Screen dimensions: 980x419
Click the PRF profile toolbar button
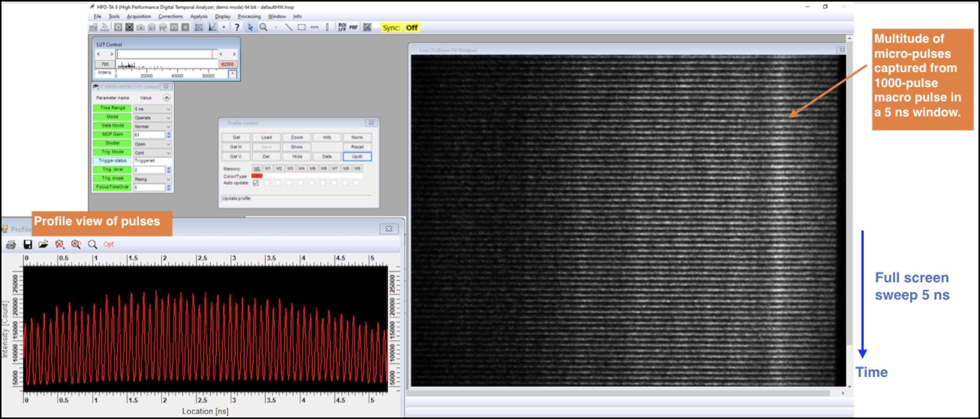(x=353, y=27)
